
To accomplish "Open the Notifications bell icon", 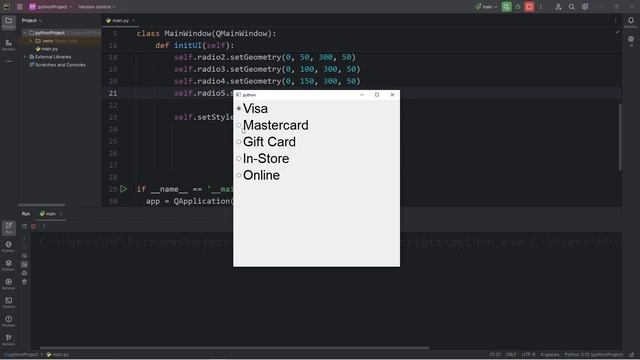I will 631,21.
